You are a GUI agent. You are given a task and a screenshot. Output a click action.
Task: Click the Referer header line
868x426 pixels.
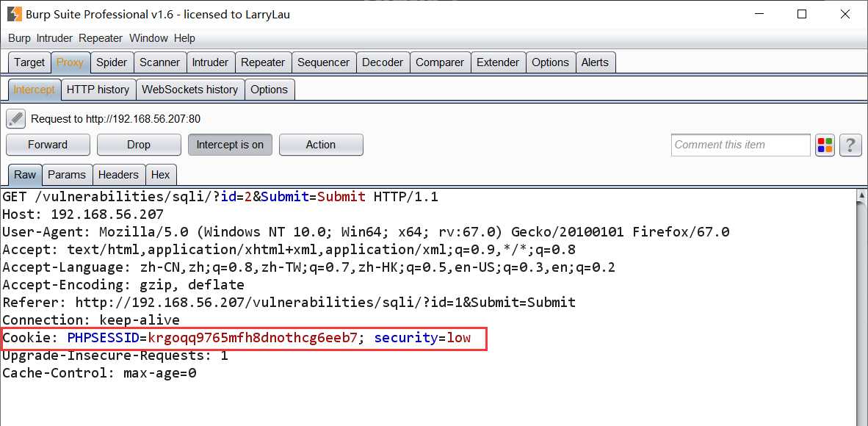(289, 303)
